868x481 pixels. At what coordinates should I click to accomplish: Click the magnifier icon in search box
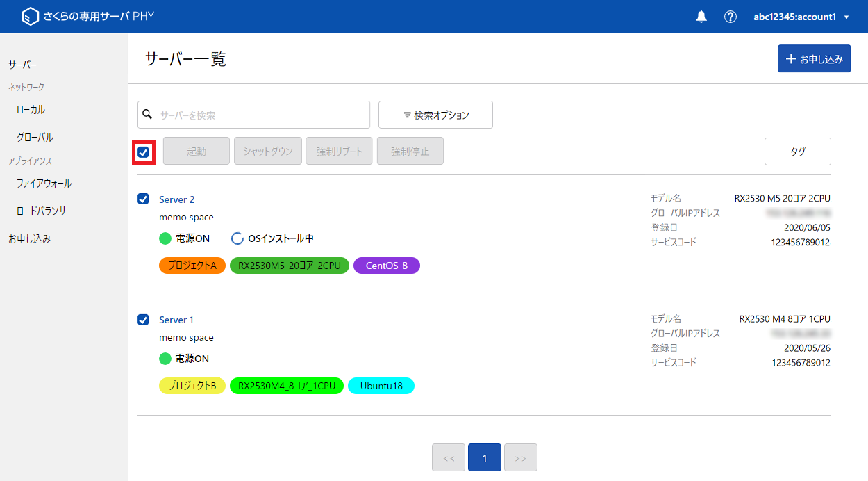[147, 114]
